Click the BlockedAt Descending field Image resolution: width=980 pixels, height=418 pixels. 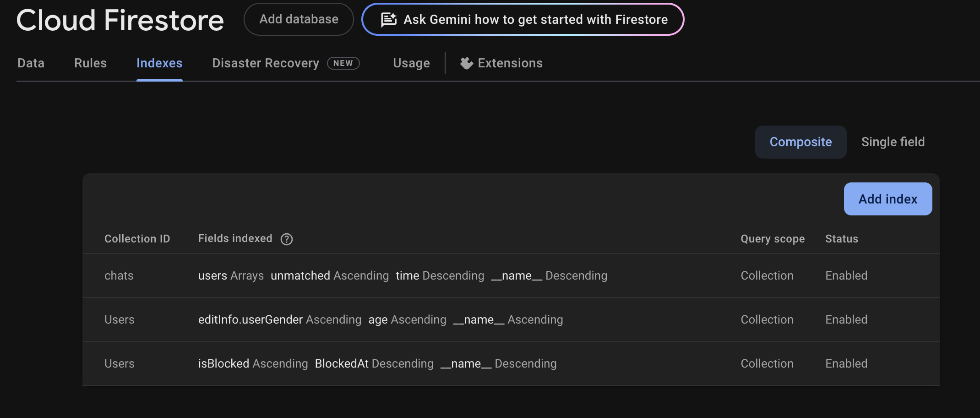[374, 363]
